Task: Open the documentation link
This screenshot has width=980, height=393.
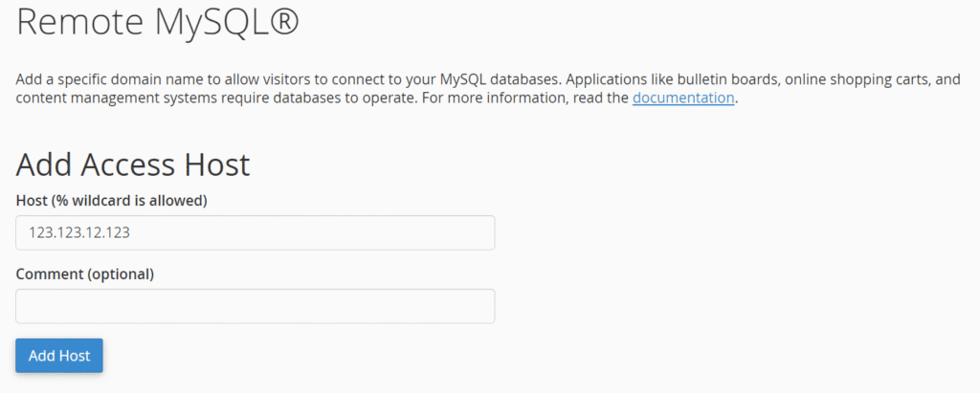Action: click(x=682, y=98)
